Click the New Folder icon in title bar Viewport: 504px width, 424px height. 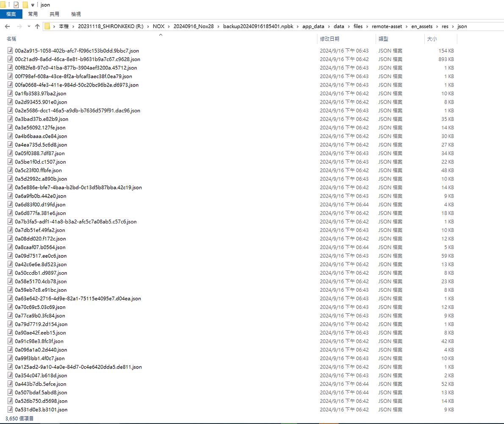pos(25,5)
